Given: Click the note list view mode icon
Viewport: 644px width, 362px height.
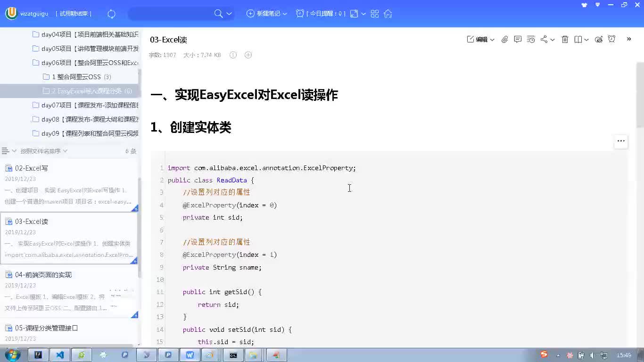Looking at the screenshot, I should coord(6,151).
